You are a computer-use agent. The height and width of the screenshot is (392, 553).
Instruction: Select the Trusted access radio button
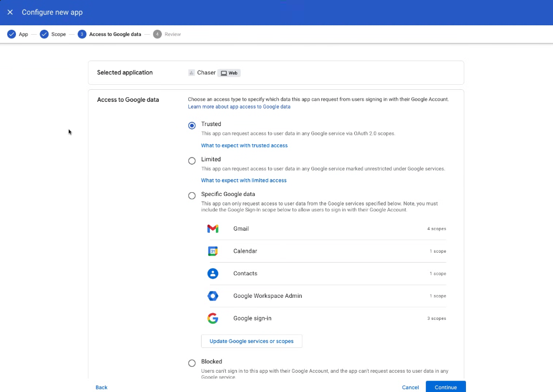(x=192, y=126)
